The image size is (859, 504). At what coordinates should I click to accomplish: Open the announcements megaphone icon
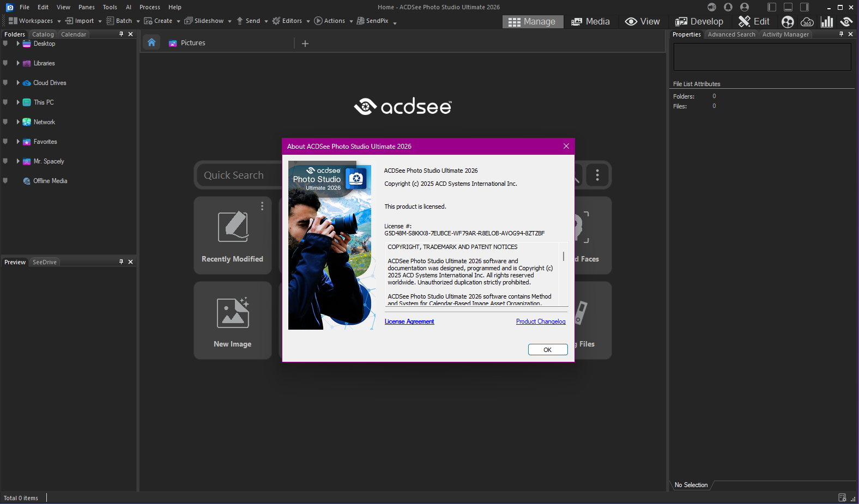[x=712, y=7]
